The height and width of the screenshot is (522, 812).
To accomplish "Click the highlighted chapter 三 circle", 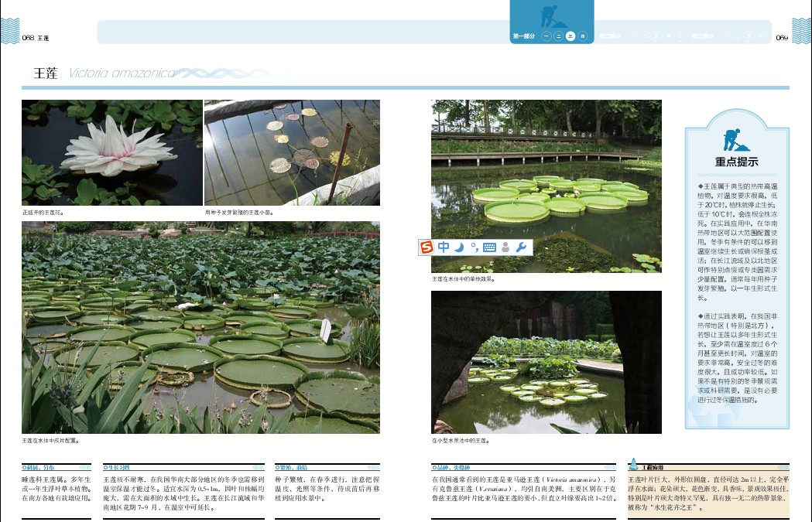I will pyautogui.click(x=570, y=36).
